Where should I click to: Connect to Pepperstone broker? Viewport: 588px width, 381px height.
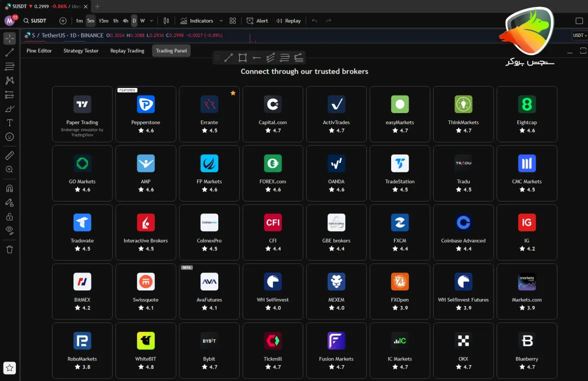point(146,114)
